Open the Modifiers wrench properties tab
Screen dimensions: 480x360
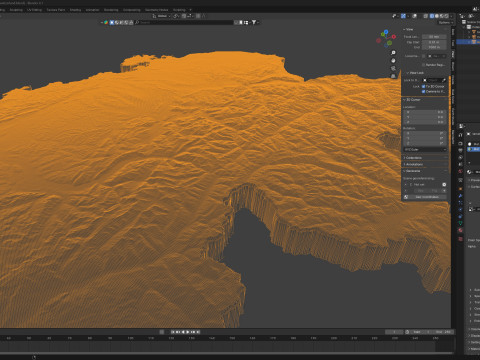461,196
